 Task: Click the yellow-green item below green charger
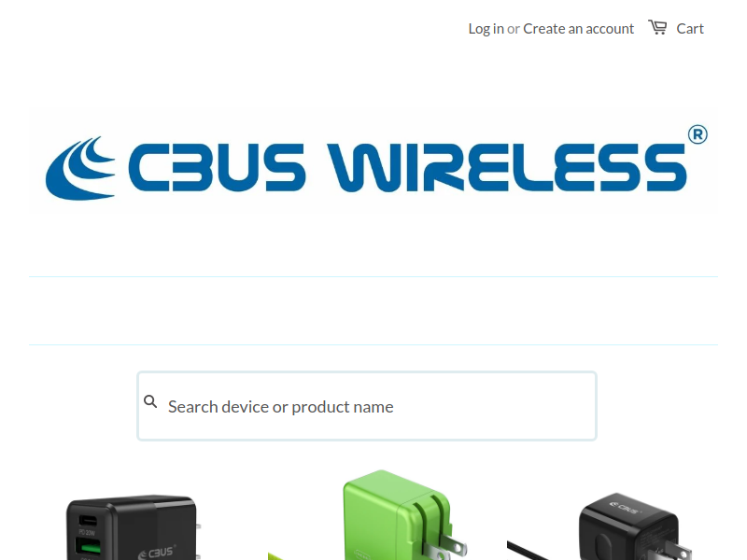pyautogui.click(x=276, y=556)
